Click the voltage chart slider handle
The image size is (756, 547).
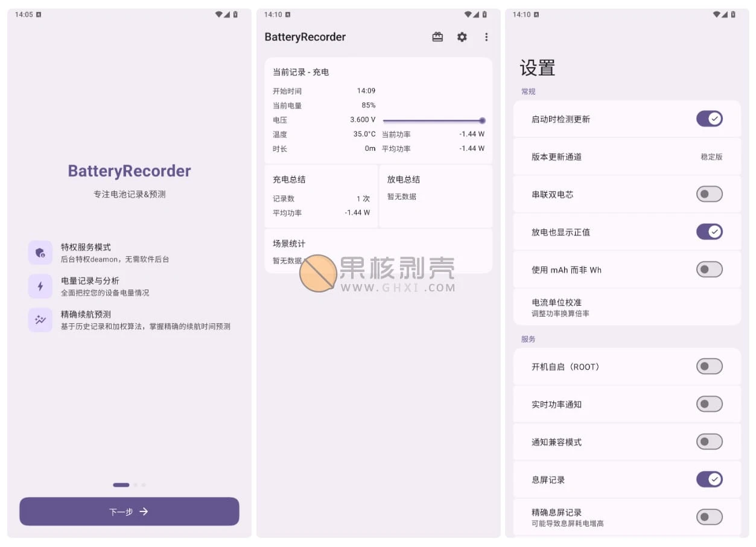tap(482, 121)
